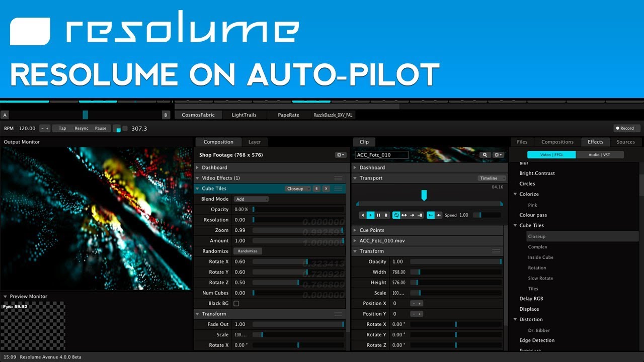Select the Audio | VST effects filter
The image size is (644, 362).
pyautogui.click(x=600, y=155)
